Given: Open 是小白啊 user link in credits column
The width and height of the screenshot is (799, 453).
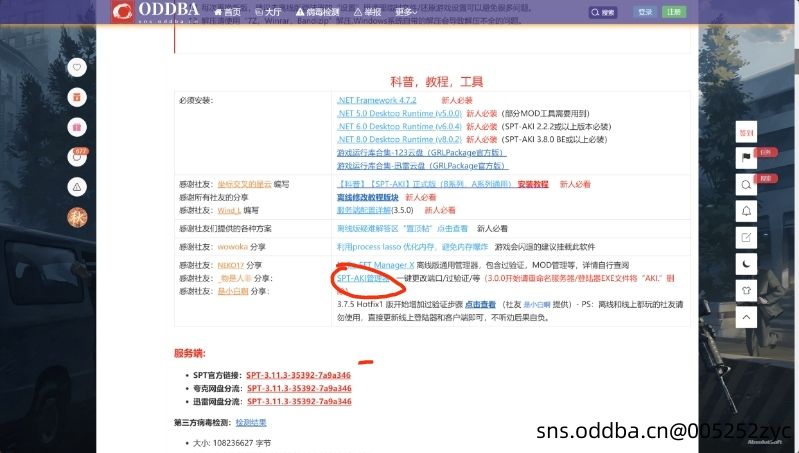Looking at the screenshot, I should [x=233, y=291].
